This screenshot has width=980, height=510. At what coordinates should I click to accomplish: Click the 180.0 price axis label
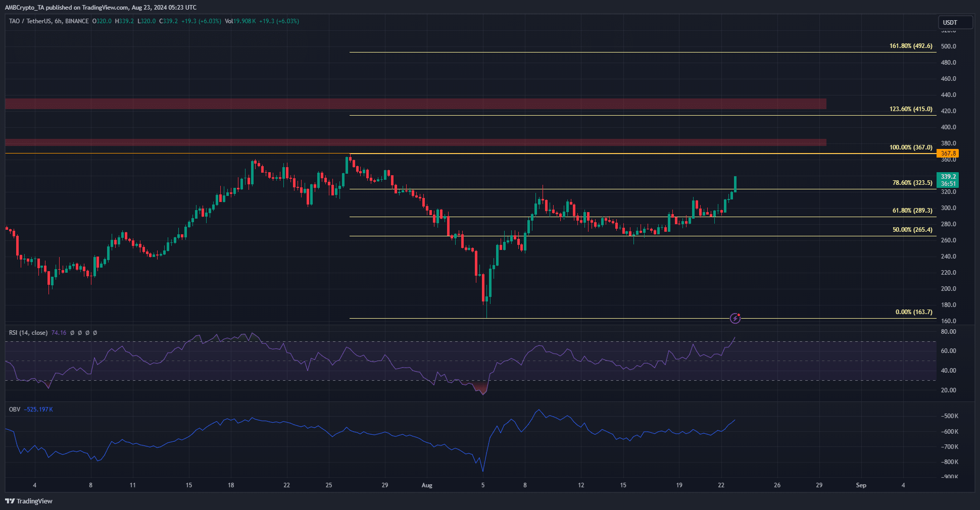[948, 305]
